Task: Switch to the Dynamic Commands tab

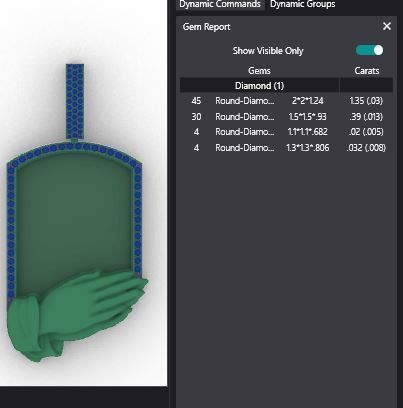Action: [x=220, y=4]
